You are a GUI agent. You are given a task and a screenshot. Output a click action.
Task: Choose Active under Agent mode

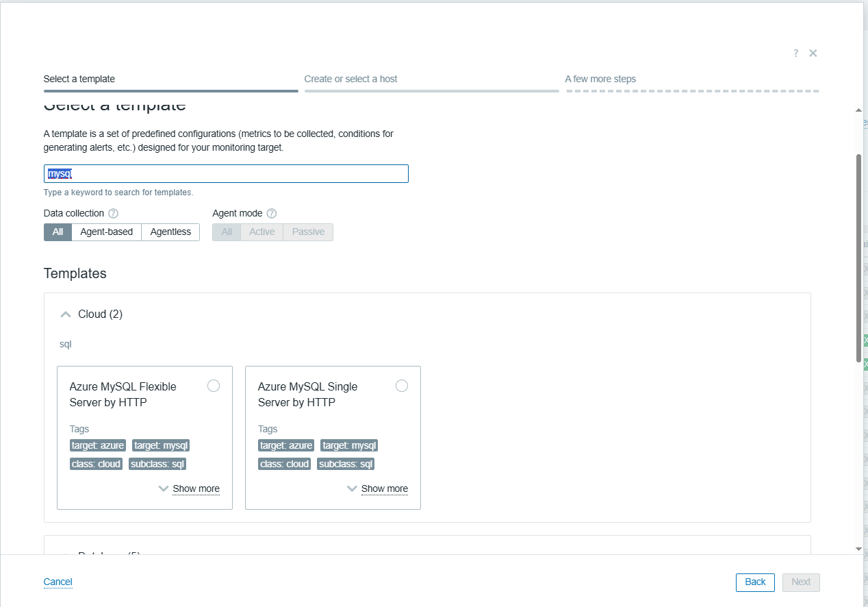click(262, 232)
